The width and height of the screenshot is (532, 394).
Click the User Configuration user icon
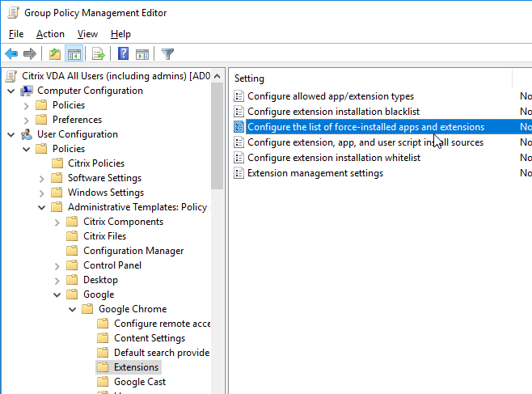(x=27, y=134)
